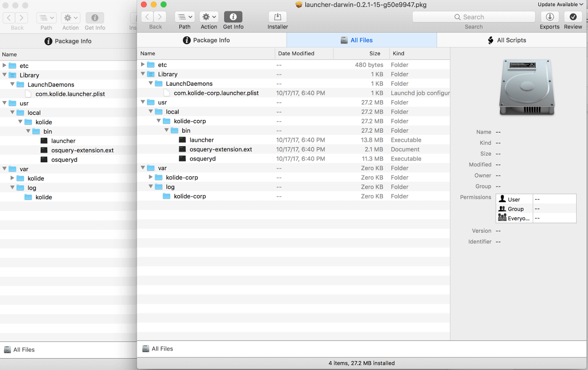Click Package Info tab in background window
588x370 pixels.
click(68, 41)
